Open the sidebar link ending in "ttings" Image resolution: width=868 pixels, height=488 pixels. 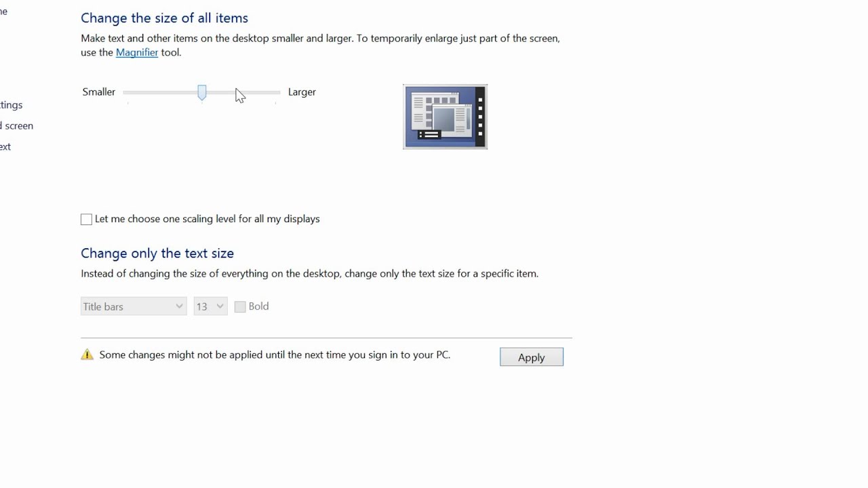pos(12,105)
